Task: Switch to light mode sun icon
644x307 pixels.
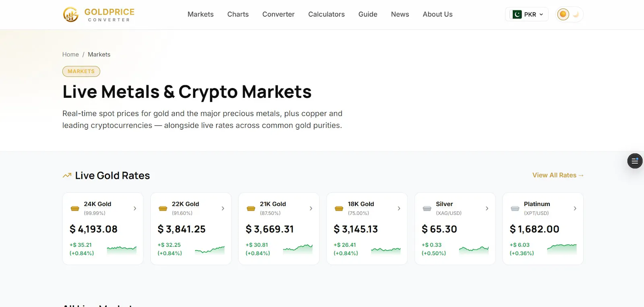Action: click(x=563, y=14)
